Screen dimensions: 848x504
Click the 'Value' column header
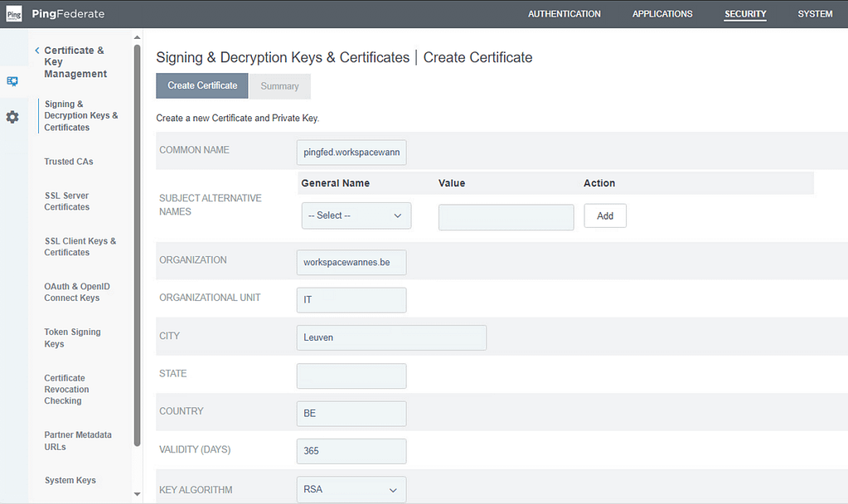point(452,183)
